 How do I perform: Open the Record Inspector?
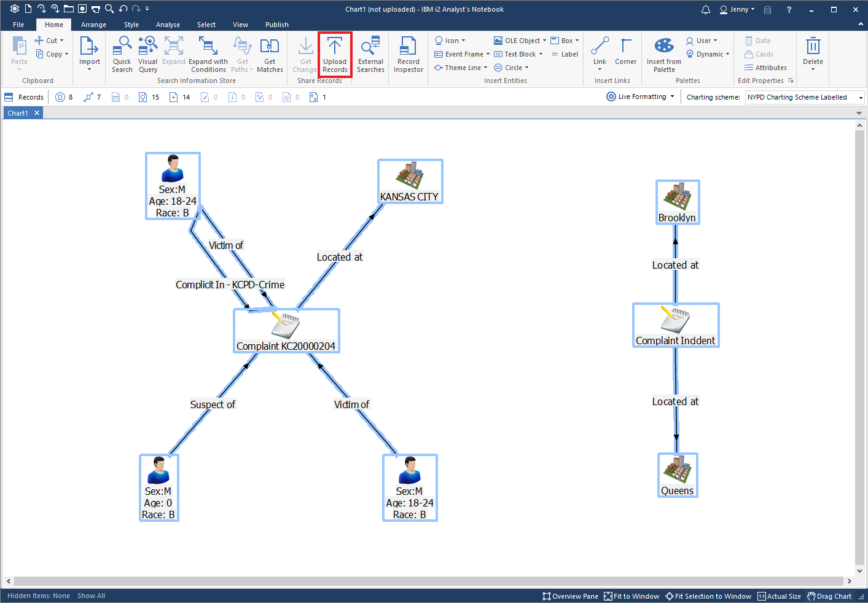click(408, 54)
